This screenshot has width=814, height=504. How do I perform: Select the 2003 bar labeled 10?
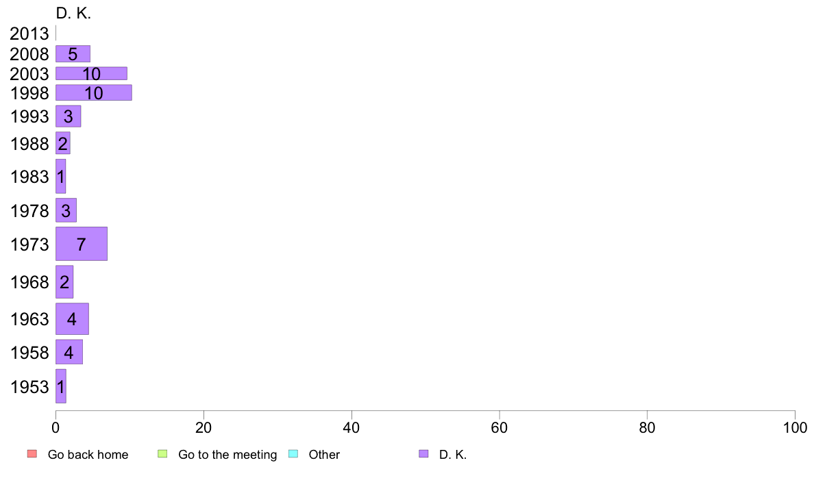coord(91,74)
